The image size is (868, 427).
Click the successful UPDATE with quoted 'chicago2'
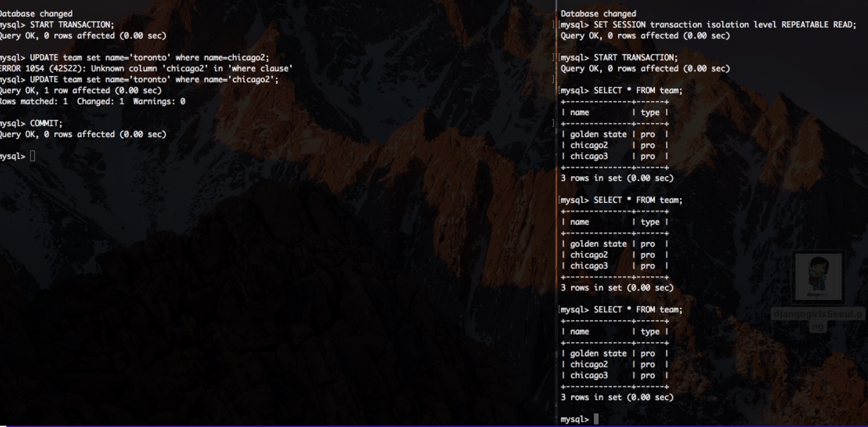tap(154, 80)
